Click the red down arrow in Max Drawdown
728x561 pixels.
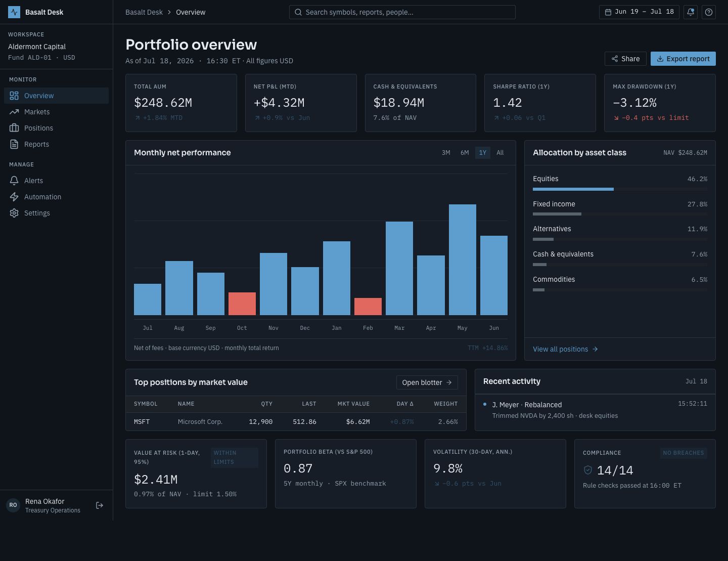616,118
